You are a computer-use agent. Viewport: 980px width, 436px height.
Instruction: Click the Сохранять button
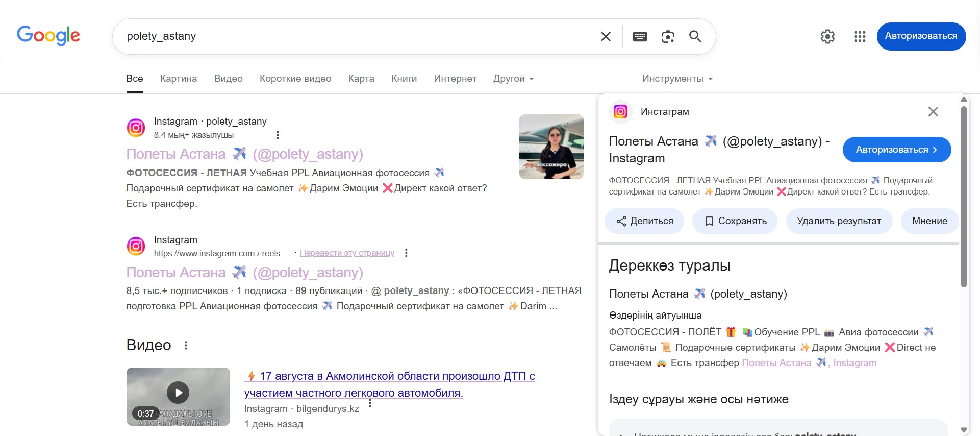click(735, 221)
